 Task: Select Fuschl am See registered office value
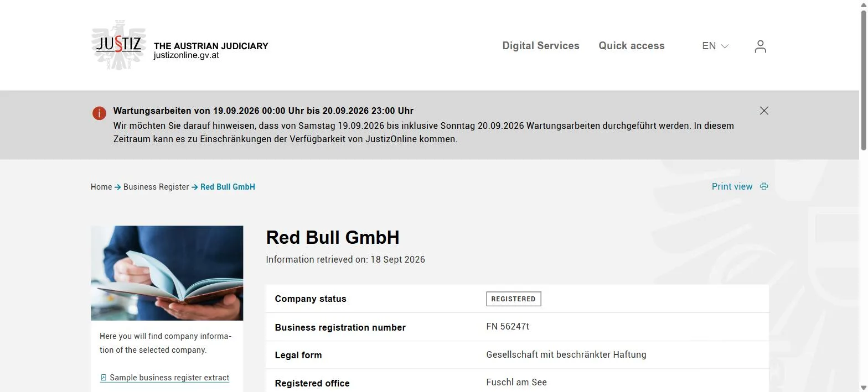tap(516, 382)
